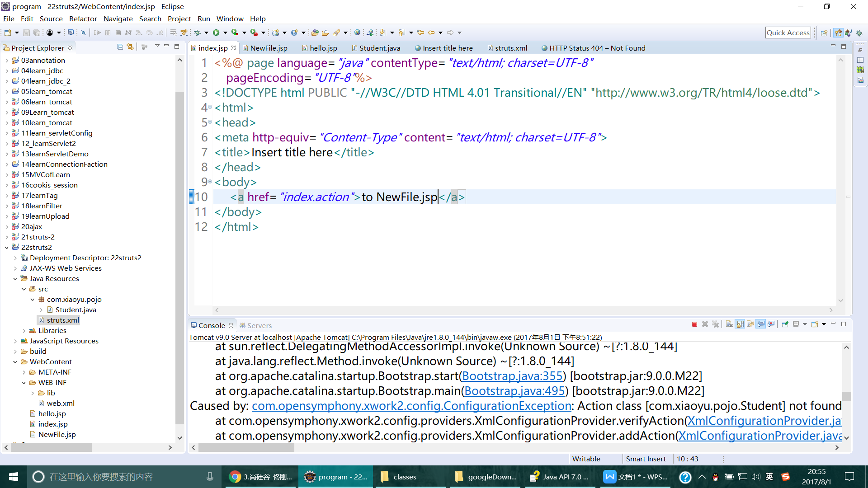Click the New file toolbar icon
The height and width of the screenshot is (488, 868).
tap(8, 33)
